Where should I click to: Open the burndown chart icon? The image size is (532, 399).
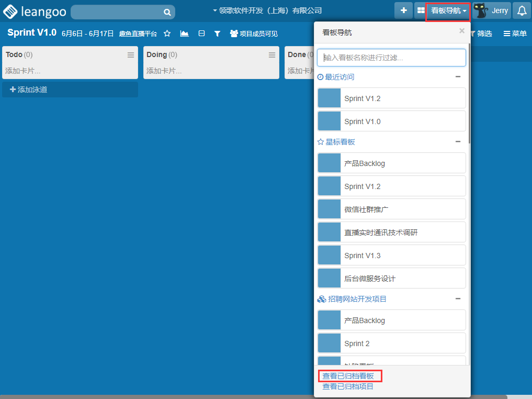pos(184,34)
